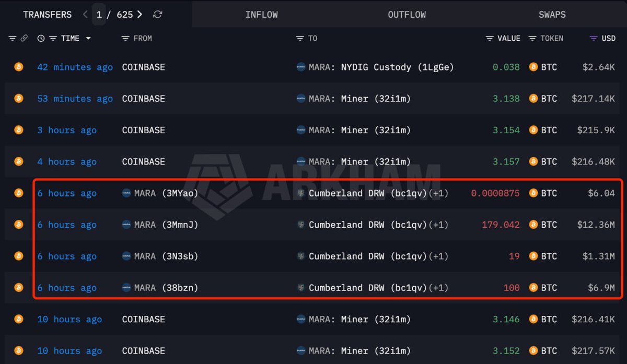Open Cumberland DRW recipient on the 179.042 BTC row
The image size is (627, 364).
coord(368,225)
